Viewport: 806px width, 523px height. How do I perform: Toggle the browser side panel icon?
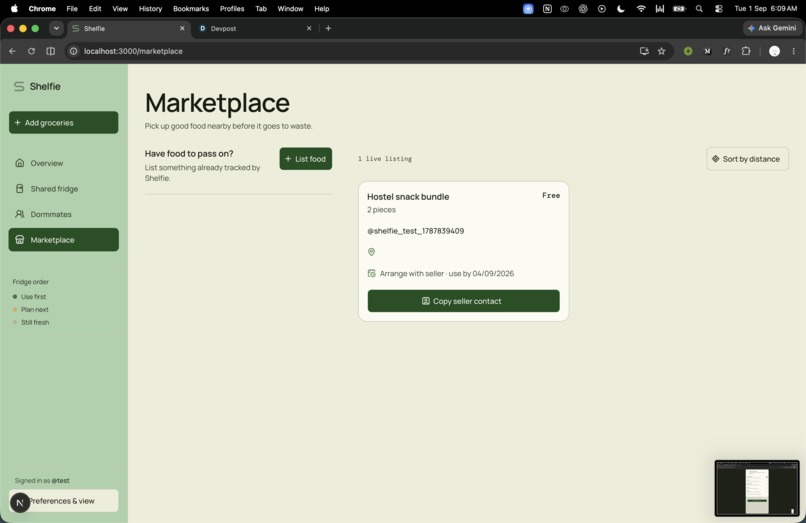pos(50,51)
